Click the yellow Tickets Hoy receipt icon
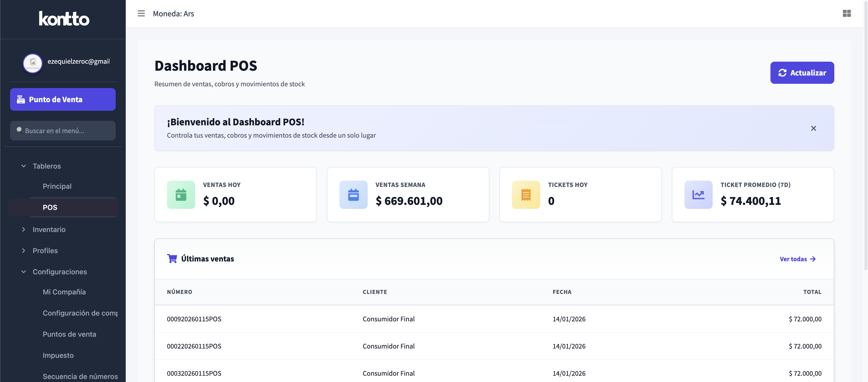This screenshot has width=868, height=382. click(x=526, y=195)
